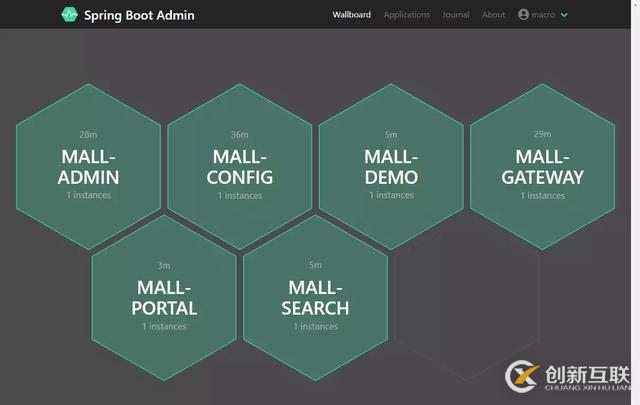The height and width of the screenshot is (405, 640).
Task: Click the Spring Boot Admin brand title
Action: [x=139, y=16]
